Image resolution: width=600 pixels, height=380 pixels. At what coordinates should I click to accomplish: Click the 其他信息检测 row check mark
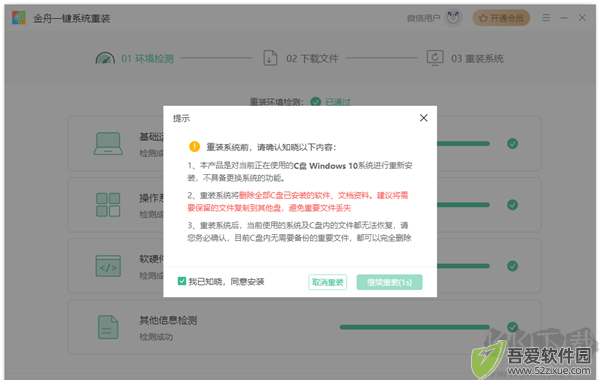[512, 327]
